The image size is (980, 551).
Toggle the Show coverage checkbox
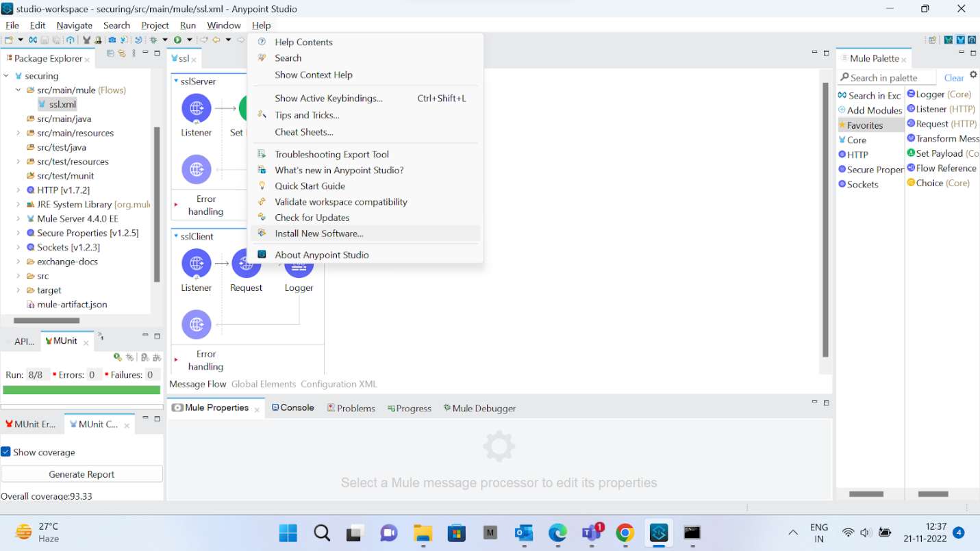tap(5, 452)
